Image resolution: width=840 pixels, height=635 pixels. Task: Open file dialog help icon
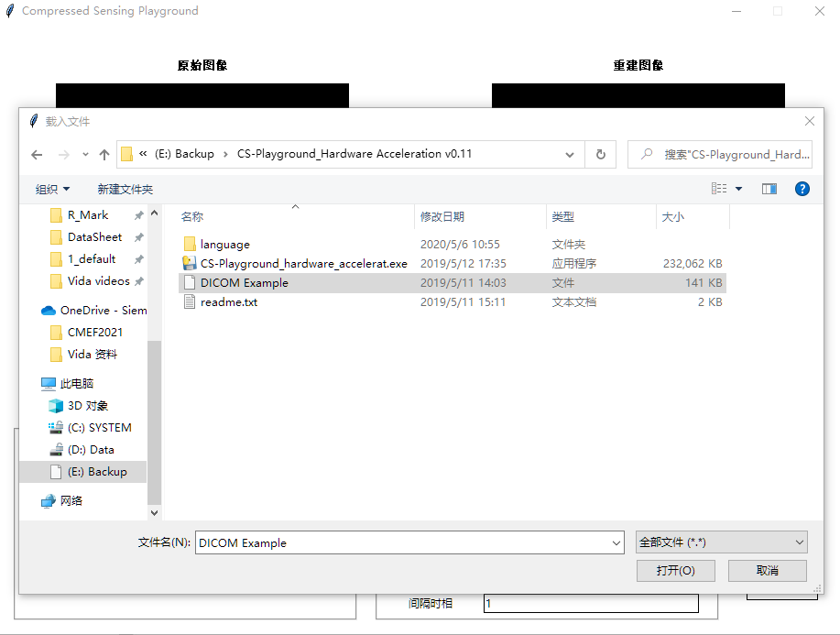pyautogui.click(x=802, y=189)
